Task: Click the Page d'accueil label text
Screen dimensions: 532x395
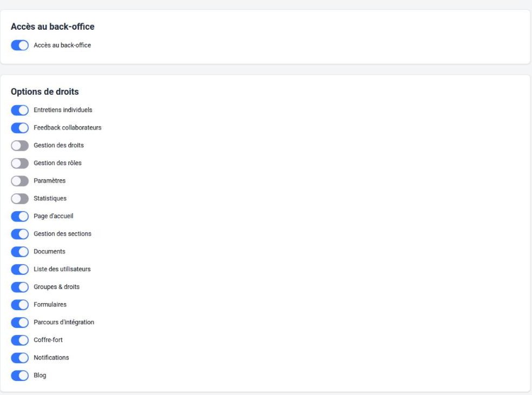Action: pyautogui.click(x=54, y=216)
